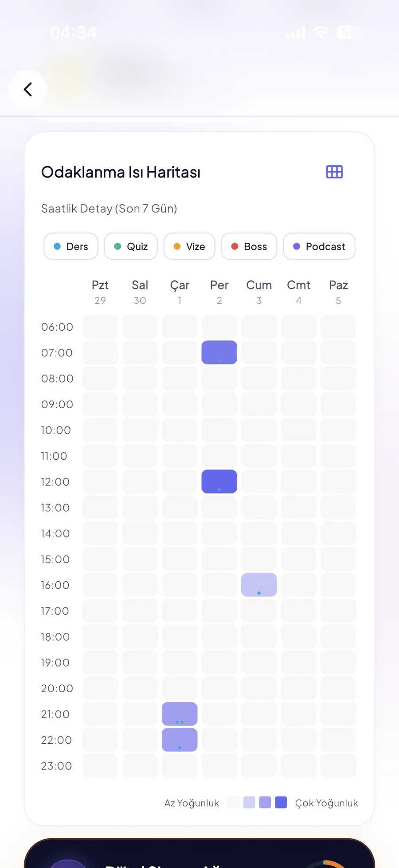Toggle the Boss filter chip

point(249,246)
